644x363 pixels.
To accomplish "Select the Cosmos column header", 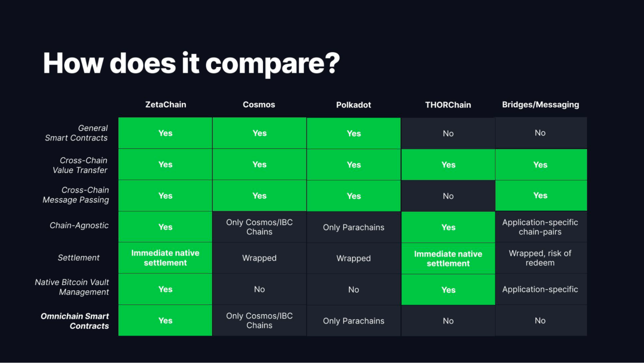I will point(259,105).
